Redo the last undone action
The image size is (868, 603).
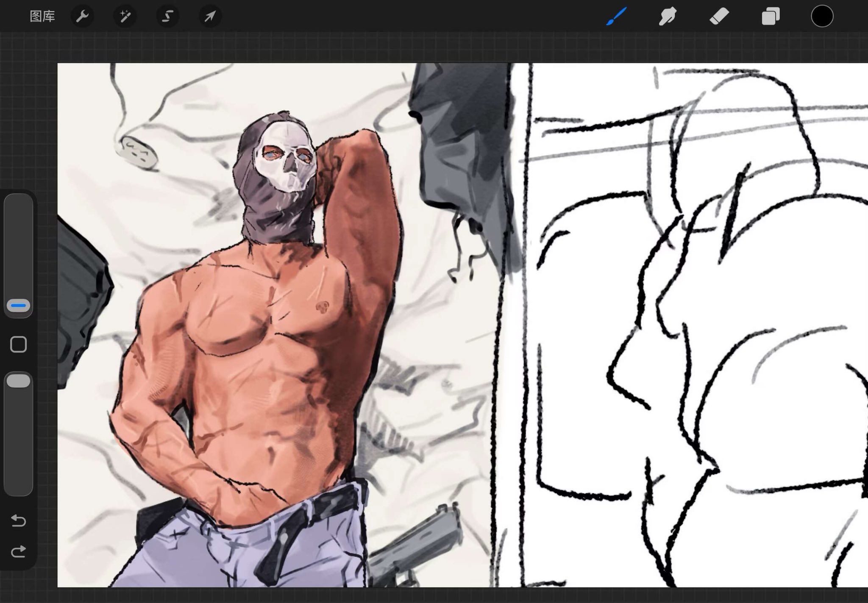point(19,551)
